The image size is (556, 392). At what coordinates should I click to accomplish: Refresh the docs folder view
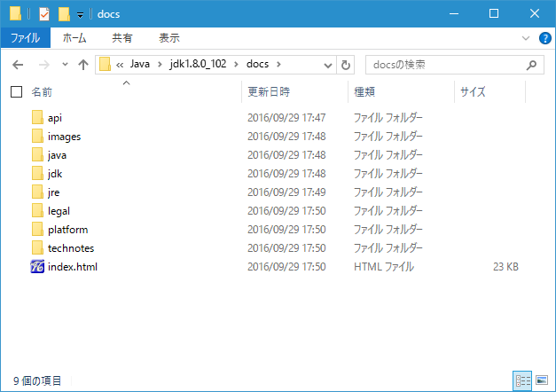point(345,65)
